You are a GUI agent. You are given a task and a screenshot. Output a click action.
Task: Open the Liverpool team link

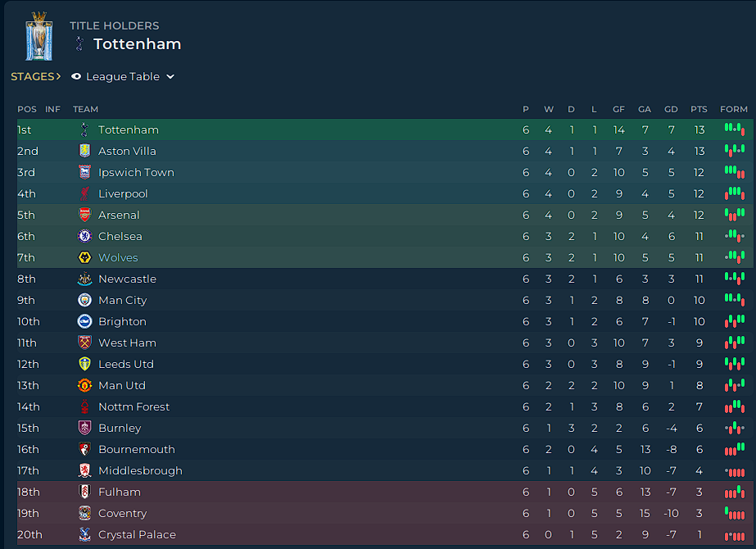(x=123, y=194)
